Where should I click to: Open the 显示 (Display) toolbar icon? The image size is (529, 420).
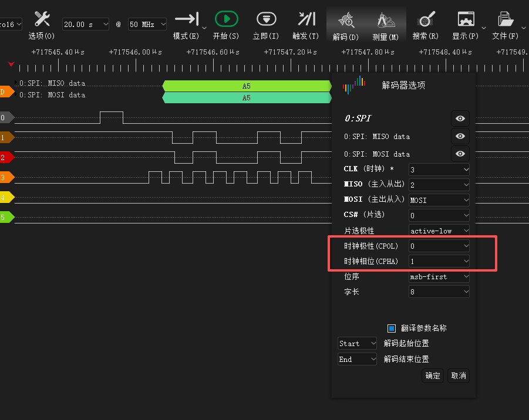[466, 19]
